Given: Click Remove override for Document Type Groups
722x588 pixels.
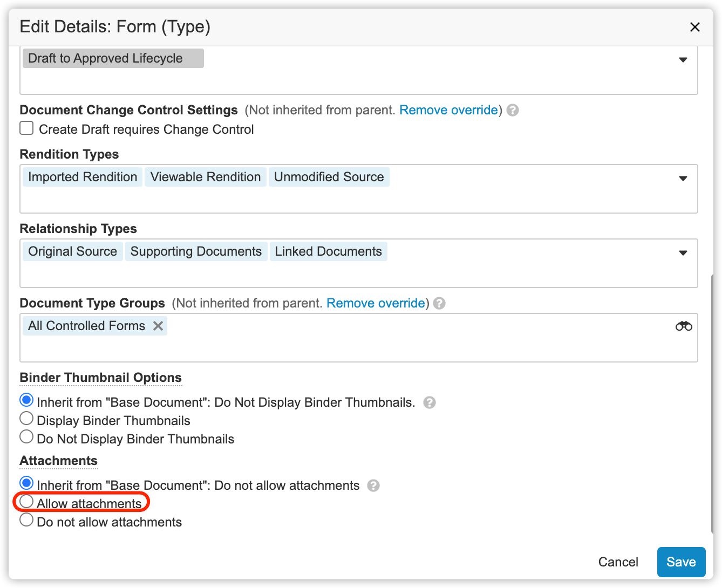Looking at the screenshot, I should (x=376, y=304).
